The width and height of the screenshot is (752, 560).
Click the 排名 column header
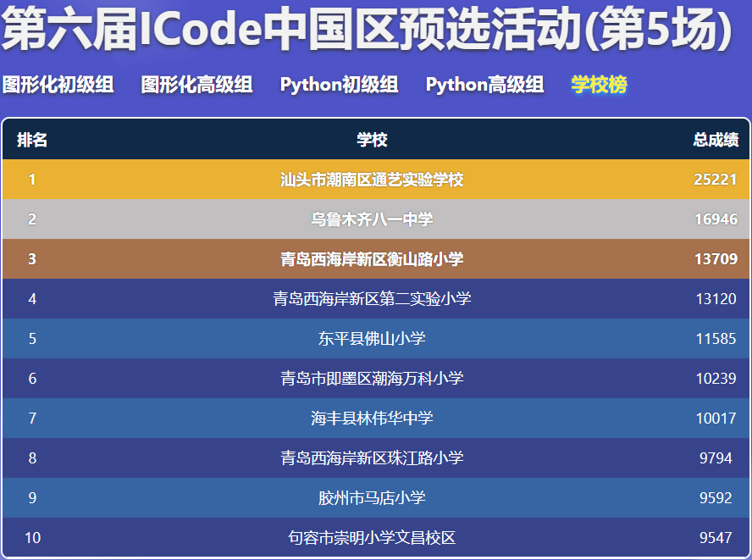coord(32,139)
